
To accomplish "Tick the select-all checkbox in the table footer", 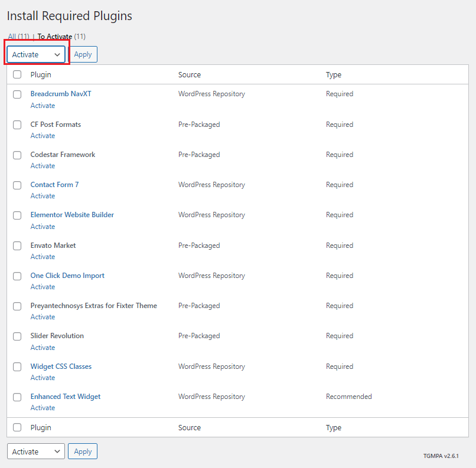I will click(17, 427).
